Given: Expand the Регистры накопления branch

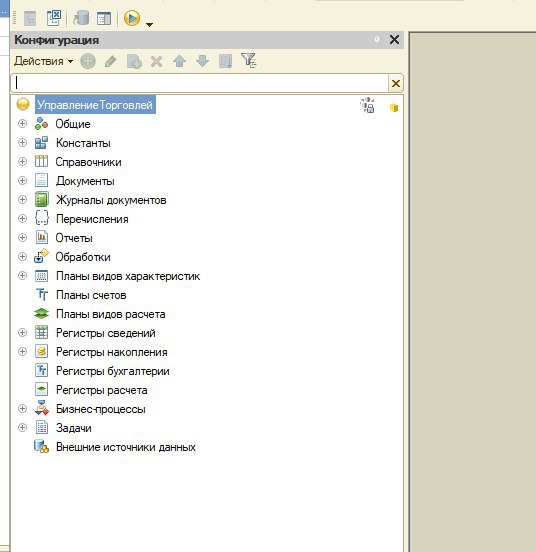Looking at the screenshot, I should click(x=22, y=352).
